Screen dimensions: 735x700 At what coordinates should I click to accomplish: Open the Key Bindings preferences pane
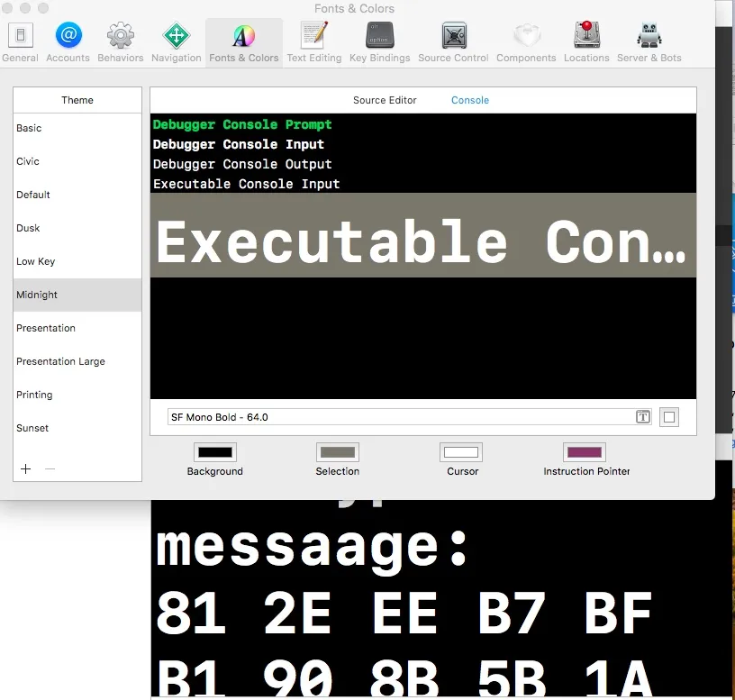[380, 42]
